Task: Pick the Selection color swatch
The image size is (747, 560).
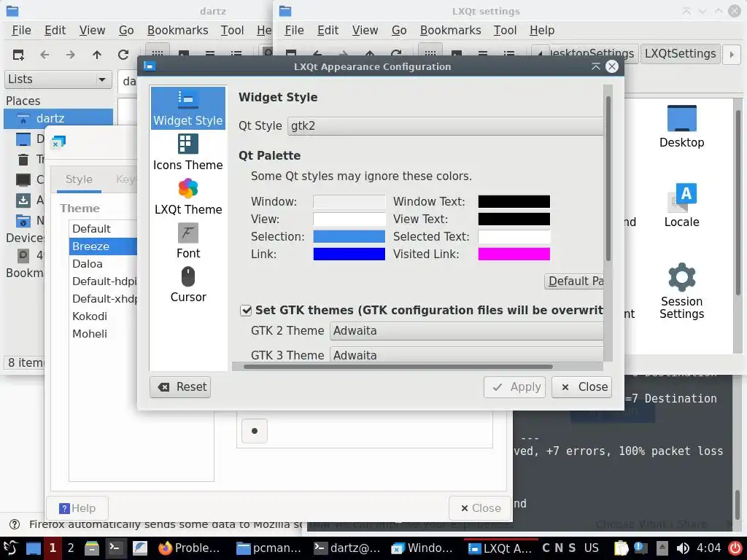Action: tap(349, 237)
